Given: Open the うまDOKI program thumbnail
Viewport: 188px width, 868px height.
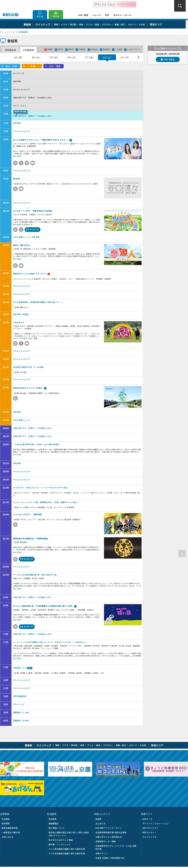Looking at the screenshot, I should coord(123,332).
